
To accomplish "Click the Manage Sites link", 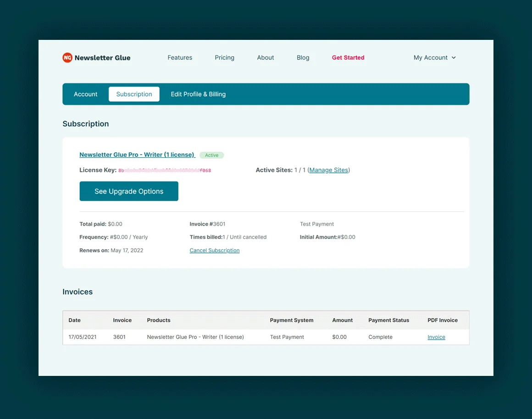I will tap(328, 170).
